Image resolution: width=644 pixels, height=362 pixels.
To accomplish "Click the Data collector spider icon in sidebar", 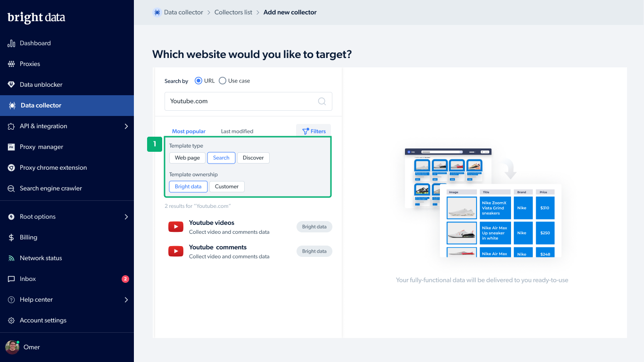I will [12, 106].
